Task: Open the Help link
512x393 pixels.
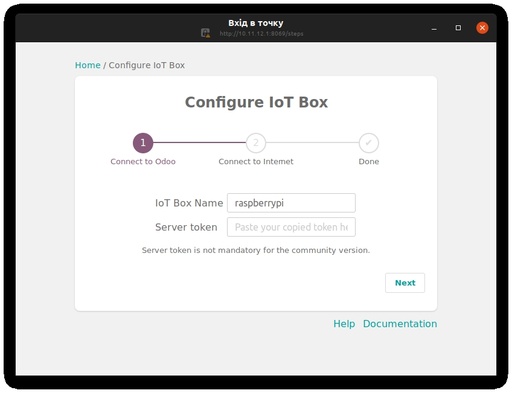Action: point(344,324)
